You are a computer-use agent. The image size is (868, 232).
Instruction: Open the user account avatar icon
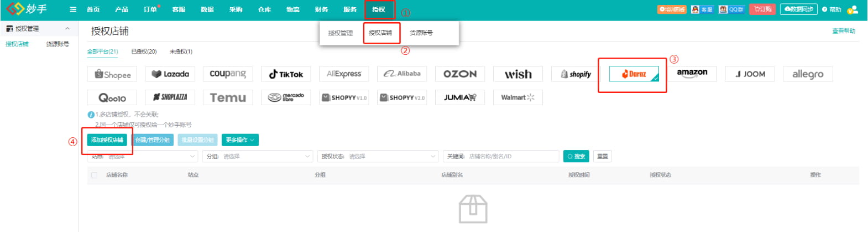point(853,9)
